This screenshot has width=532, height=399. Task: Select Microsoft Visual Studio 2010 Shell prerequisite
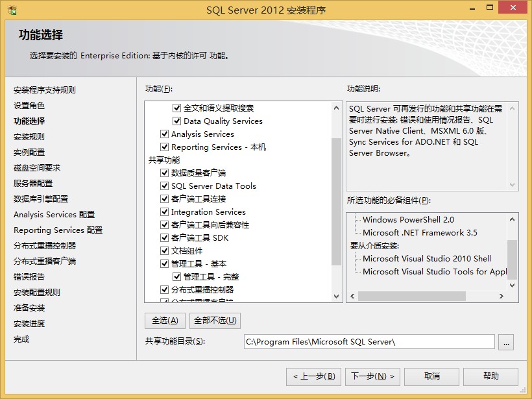click(x=426, y=258)
